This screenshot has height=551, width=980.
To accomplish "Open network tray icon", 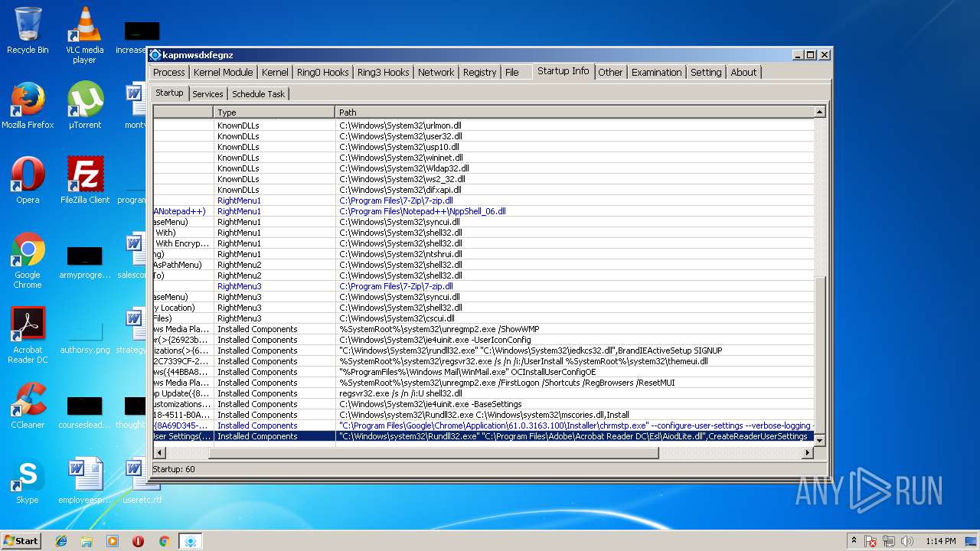I will pyautogui.click(x=889, y=541).
